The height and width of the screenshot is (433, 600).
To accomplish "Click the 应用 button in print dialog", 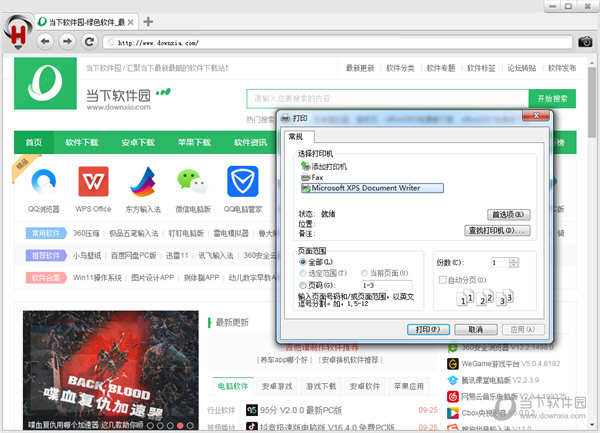I will 523,329.
